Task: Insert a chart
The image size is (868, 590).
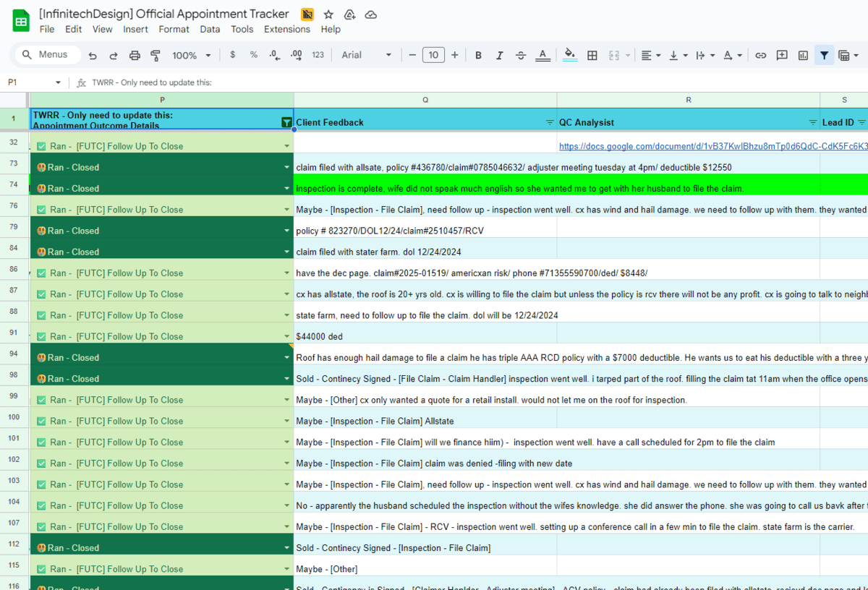Action: point(803,55)
